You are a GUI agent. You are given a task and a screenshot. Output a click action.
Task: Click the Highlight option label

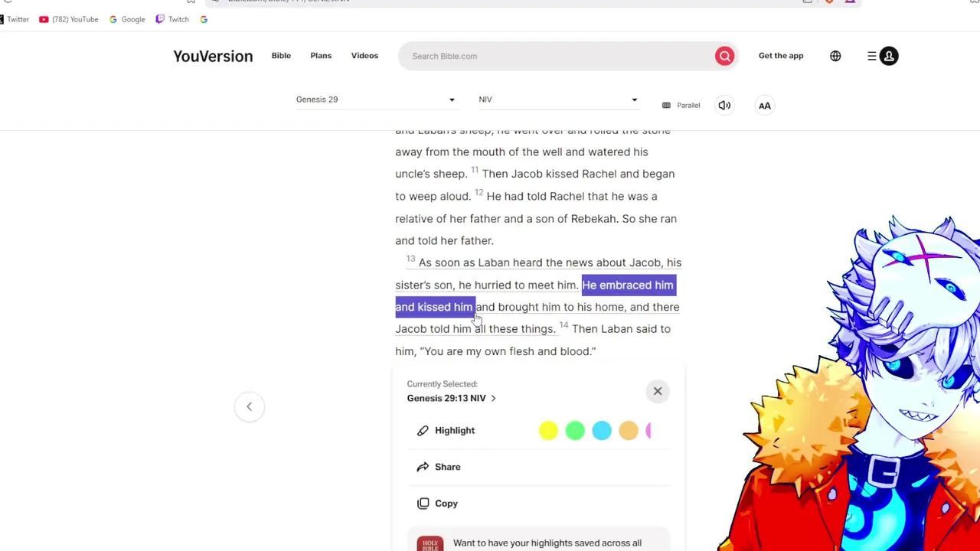pyautogui.click(x=455, y=431)
